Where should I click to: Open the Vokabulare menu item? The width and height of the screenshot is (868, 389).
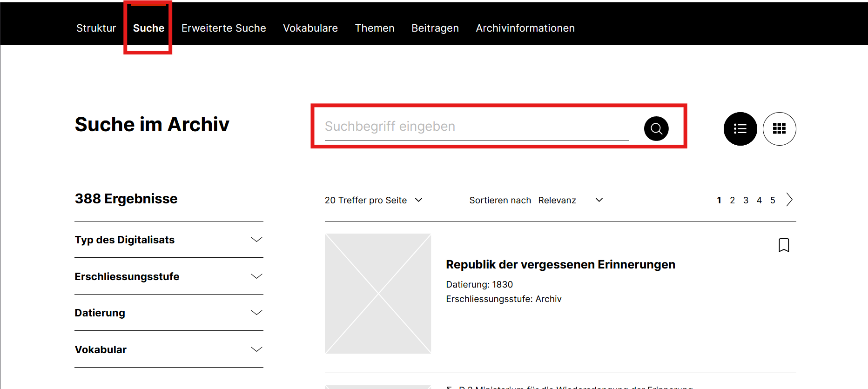pyautogui.click(x=310, y=28)
